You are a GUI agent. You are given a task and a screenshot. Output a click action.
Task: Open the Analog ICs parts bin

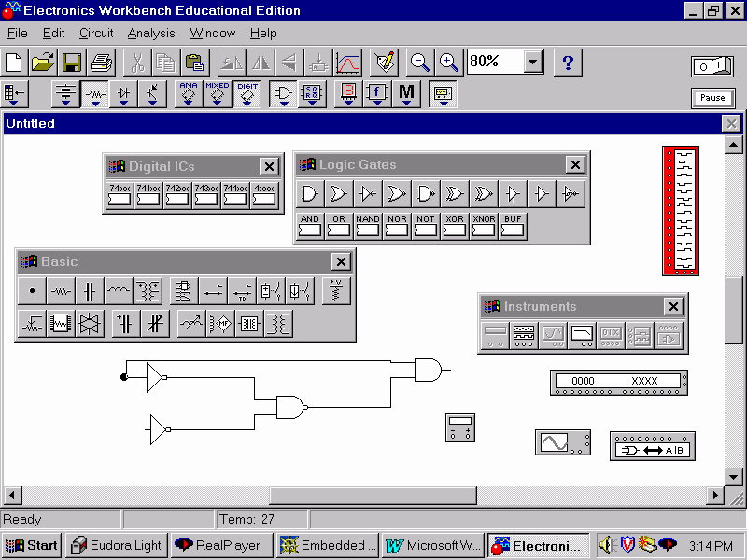(189, 93)
